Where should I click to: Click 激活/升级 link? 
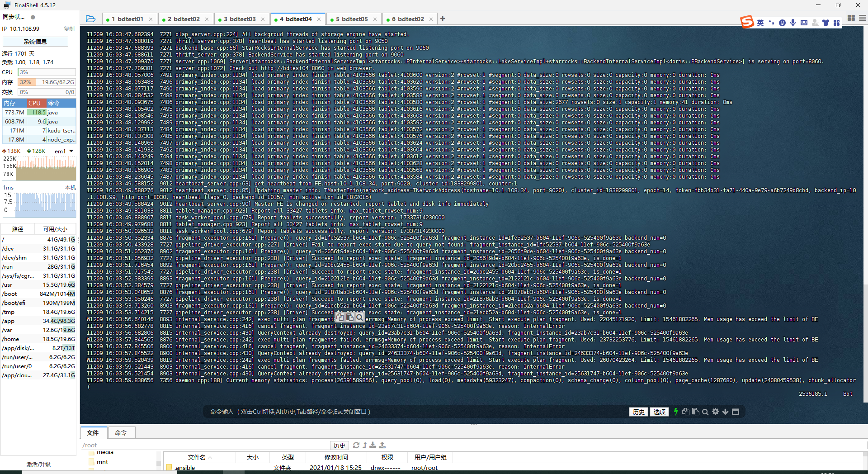39,464
